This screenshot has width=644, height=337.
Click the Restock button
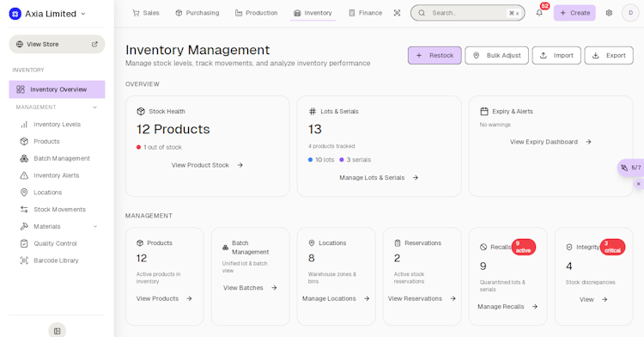[x=434, y=56]
